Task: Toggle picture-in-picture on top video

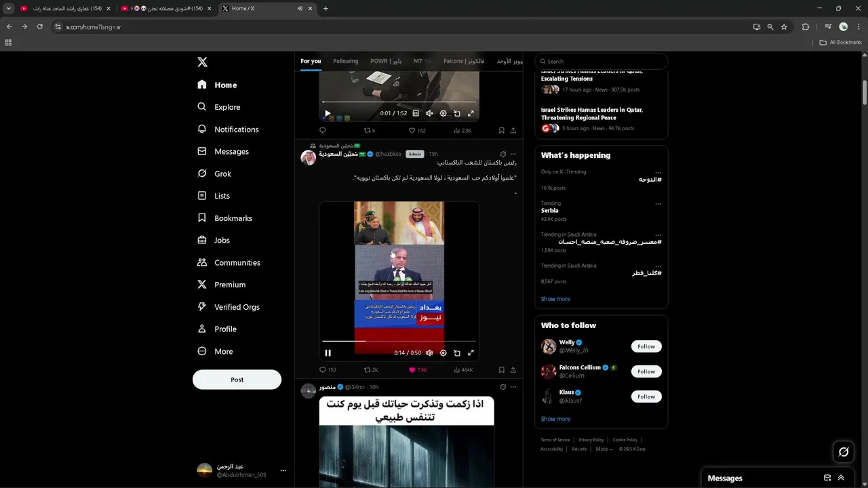Action: [x=457, y=113]
